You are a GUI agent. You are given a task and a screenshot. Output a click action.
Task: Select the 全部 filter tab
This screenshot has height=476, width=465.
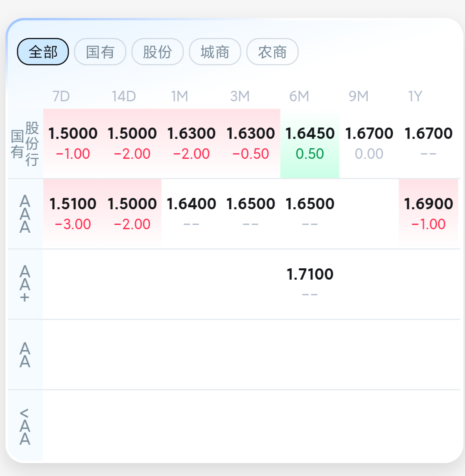coord(43,52)
